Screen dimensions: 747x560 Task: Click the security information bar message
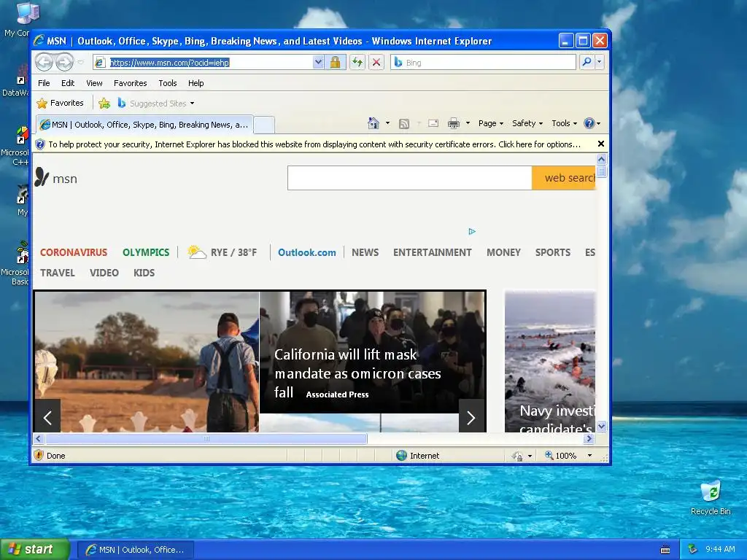click(x=314, y=144)
